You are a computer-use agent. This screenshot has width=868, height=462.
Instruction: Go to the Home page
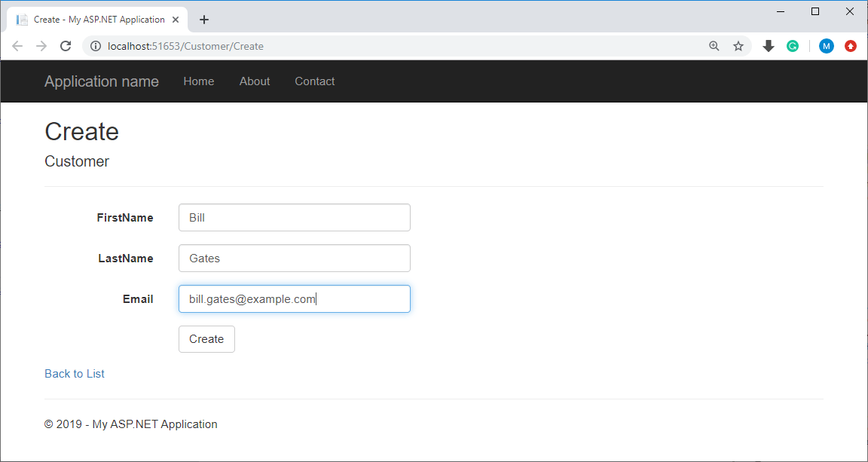pyautogui.click(x=198, y=81)
